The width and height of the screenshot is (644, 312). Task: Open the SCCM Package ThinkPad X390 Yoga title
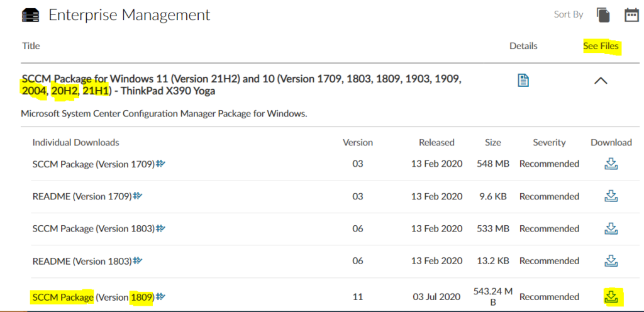pos(241,85)
